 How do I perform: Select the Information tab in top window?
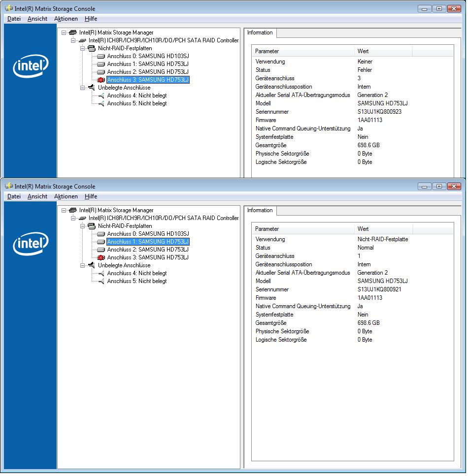260,32
